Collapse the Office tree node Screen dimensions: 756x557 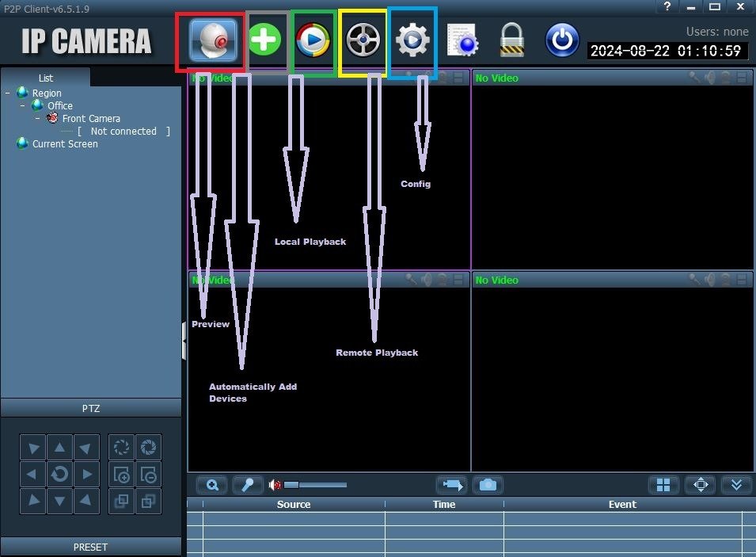pyautogui.click(x=23, y=105)
